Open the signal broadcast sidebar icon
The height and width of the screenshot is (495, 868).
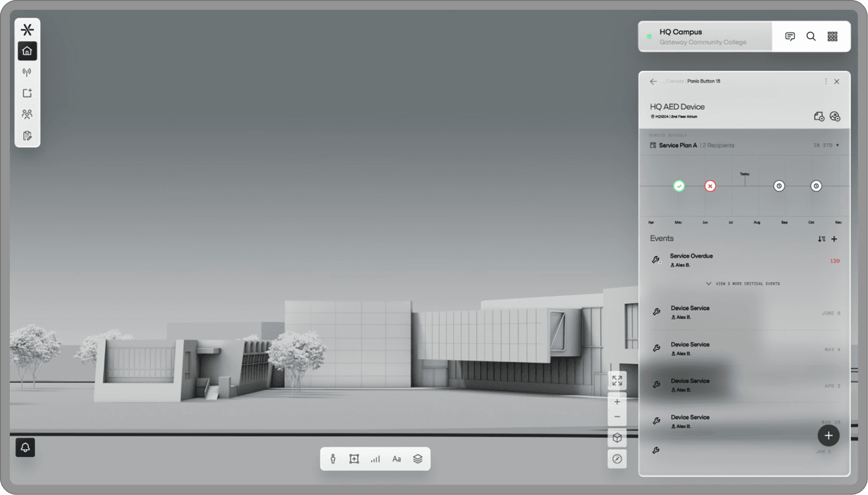pyautogui.click(x=27, y=72)
